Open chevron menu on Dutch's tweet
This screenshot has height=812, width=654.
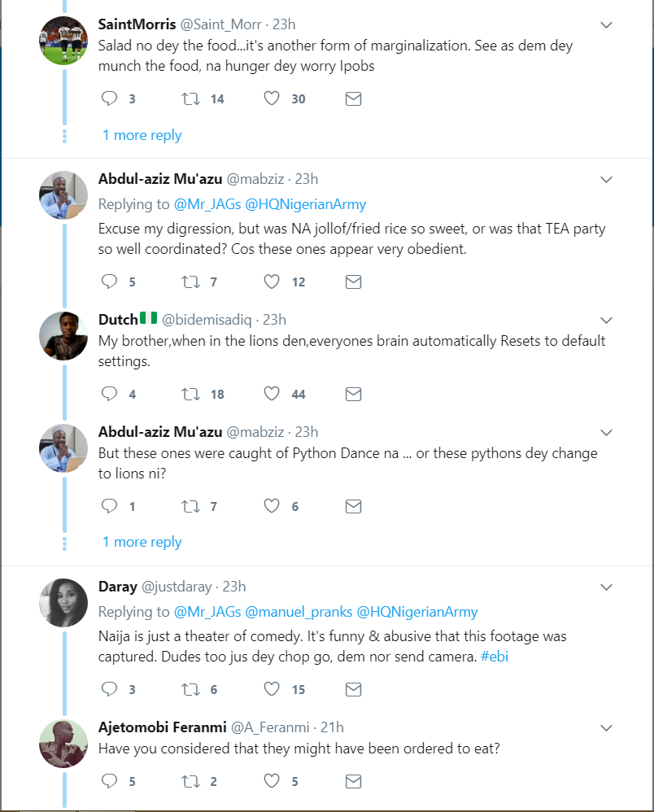[606, 320]
